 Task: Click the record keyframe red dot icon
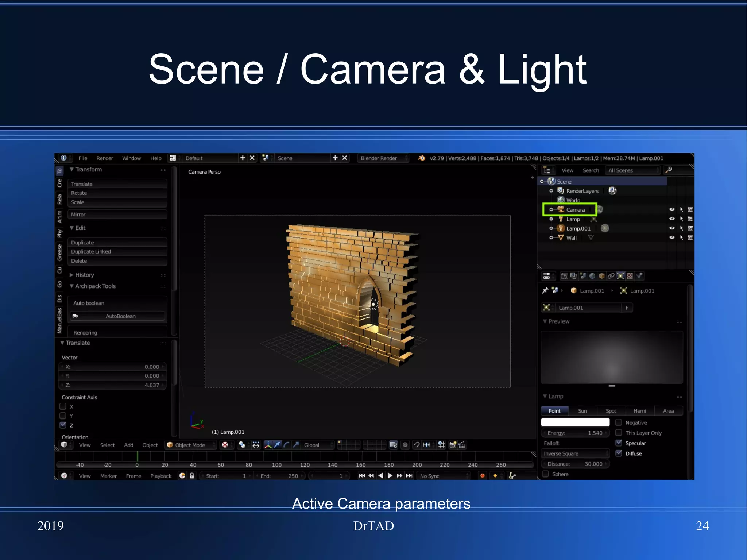tap(483, 476)
